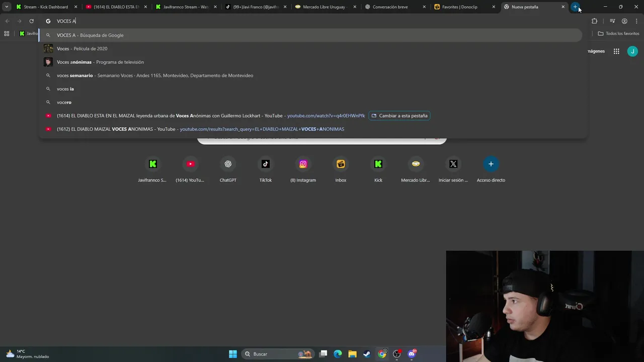
Task: Go back with the back arrow
Action: coord(7,21)
